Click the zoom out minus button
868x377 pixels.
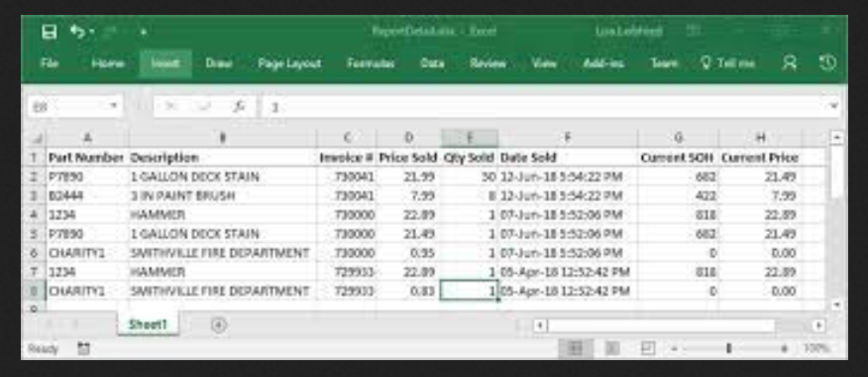(674, 349)
